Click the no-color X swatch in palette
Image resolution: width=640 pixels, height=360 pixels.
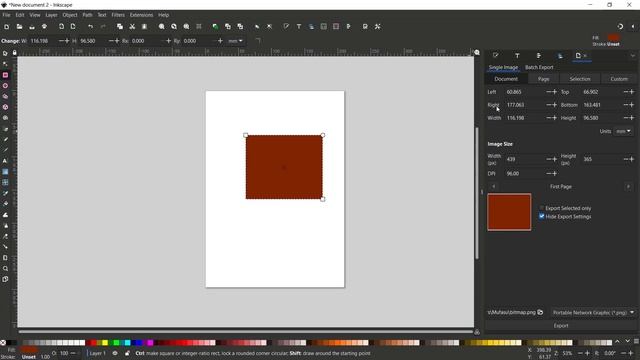3,342
